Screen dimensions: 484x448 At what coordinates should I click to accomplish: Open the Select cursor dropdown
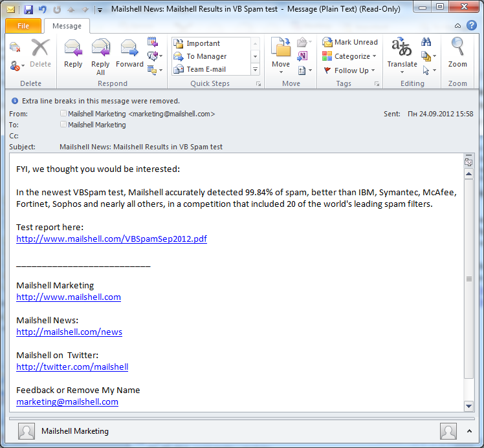429,70
